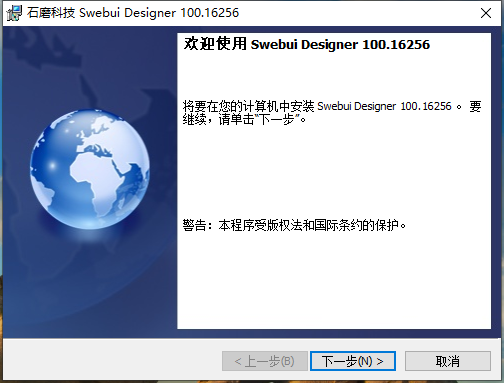The width and height of the screenshot is (504, 383).
Task: Close the Swebui Designer setup window
Action: pyautogui.click(x=486, y=13)
